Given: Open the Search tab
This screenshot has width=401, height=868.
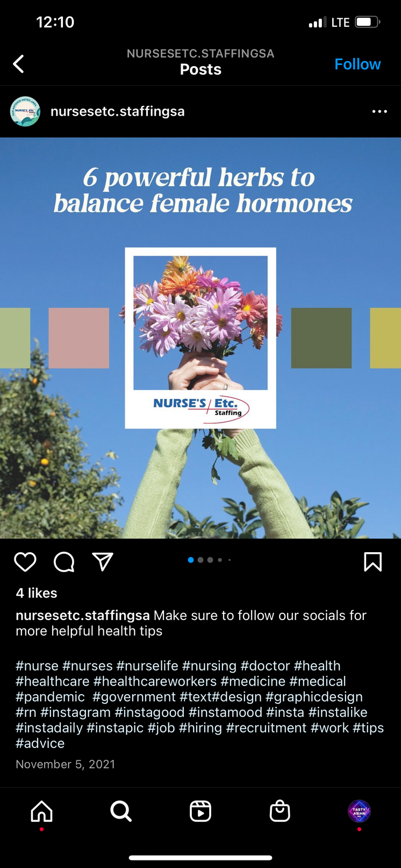Looking at the screenshot, I should (121, 811).
